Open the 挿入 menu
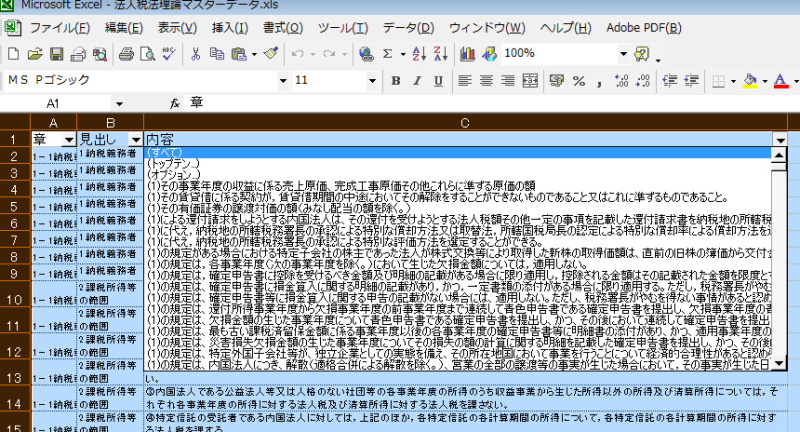 point(230,28)
